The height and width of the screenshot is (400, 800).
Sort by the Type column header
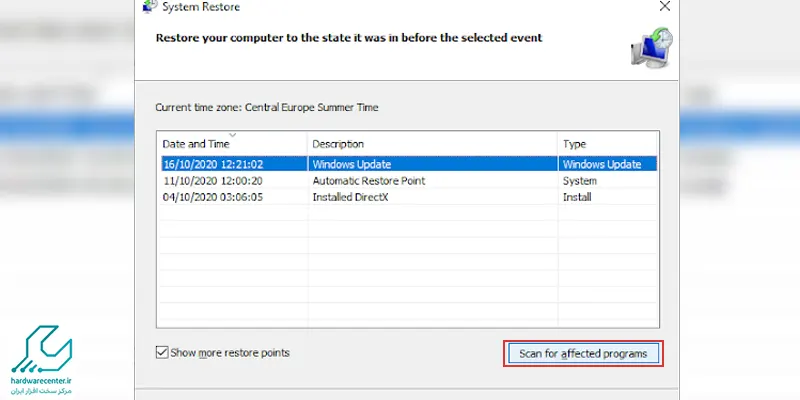point(607,144)
